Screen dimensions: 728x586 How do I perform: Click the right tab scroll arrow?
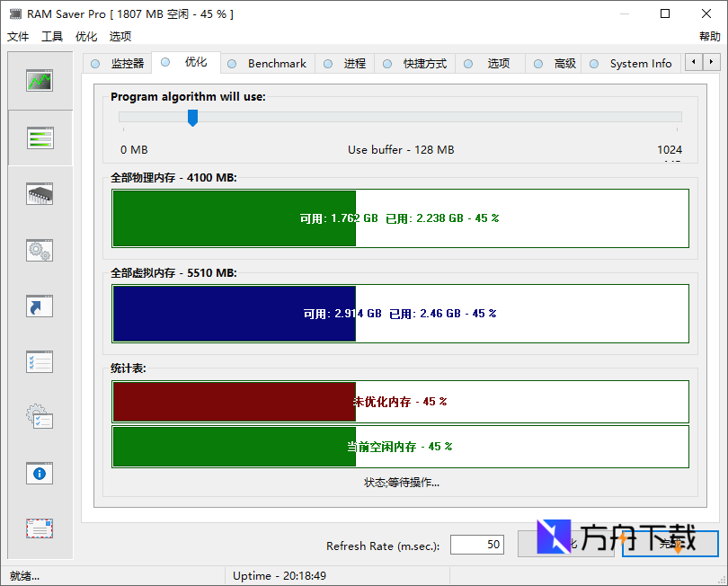coord(710,63)
